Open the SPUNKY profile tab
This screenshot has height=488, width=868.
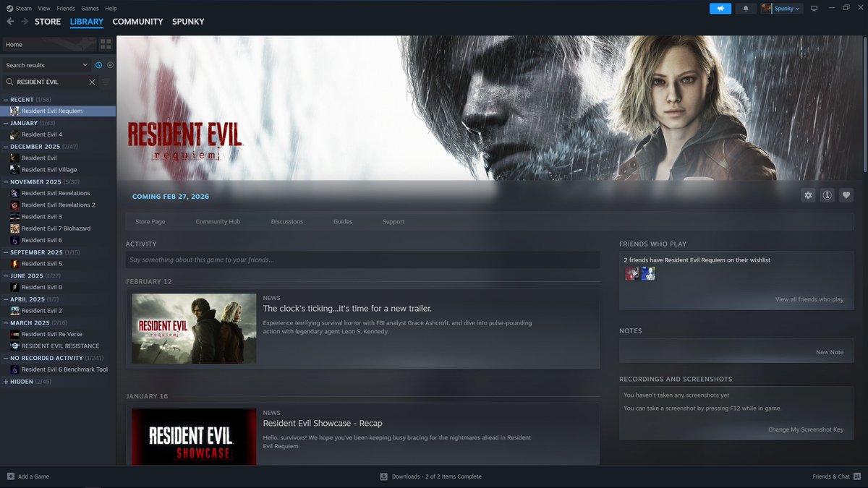pyautogui.click(x=188, y=22)
